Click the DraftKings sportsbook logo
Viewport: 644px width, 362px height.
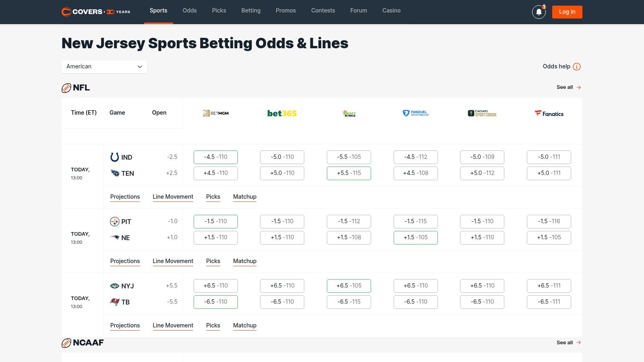coord(349,113)
